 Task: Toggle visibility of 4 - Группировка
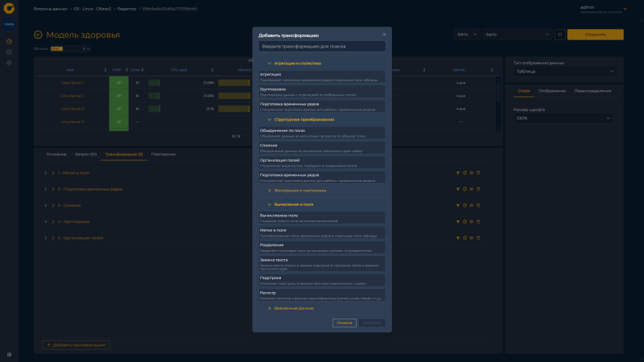coord(472,222)
